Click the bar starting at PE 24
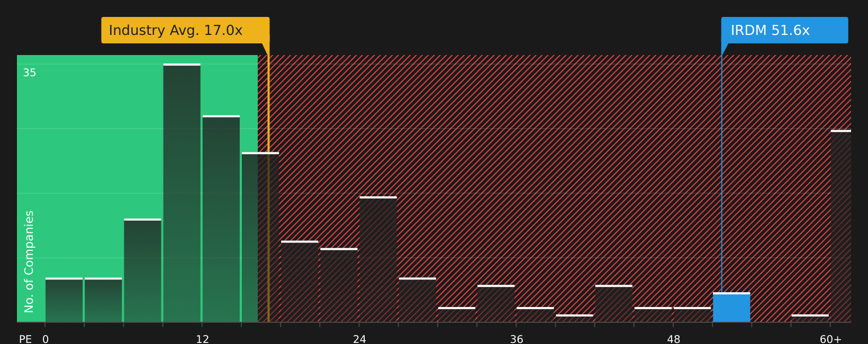 tap(378, 259)
